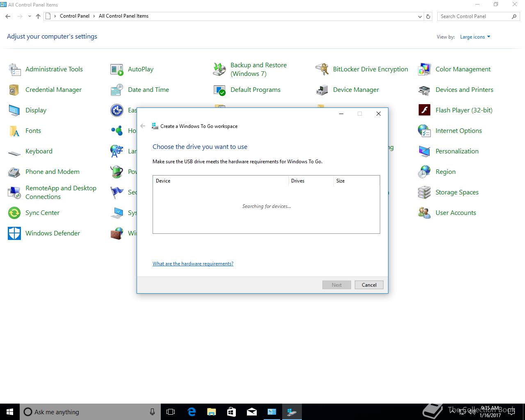
Task: Open the Region icon
Action: tap(425, 172)
